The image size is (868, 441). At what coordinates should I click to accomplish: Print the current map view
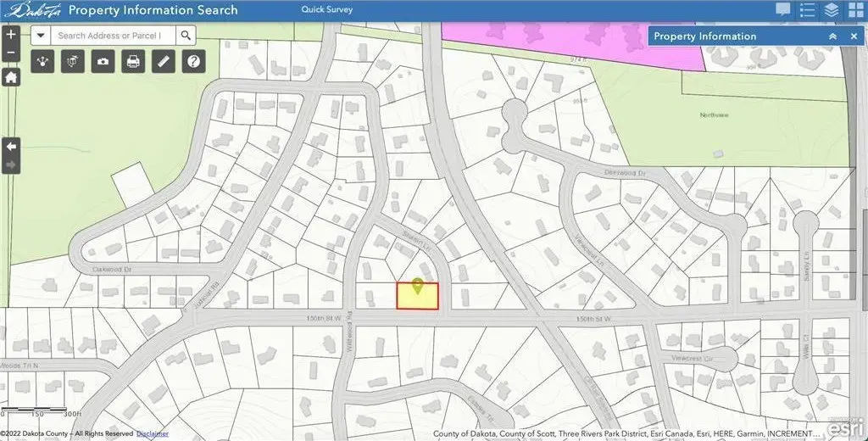[x=133, y=61]
